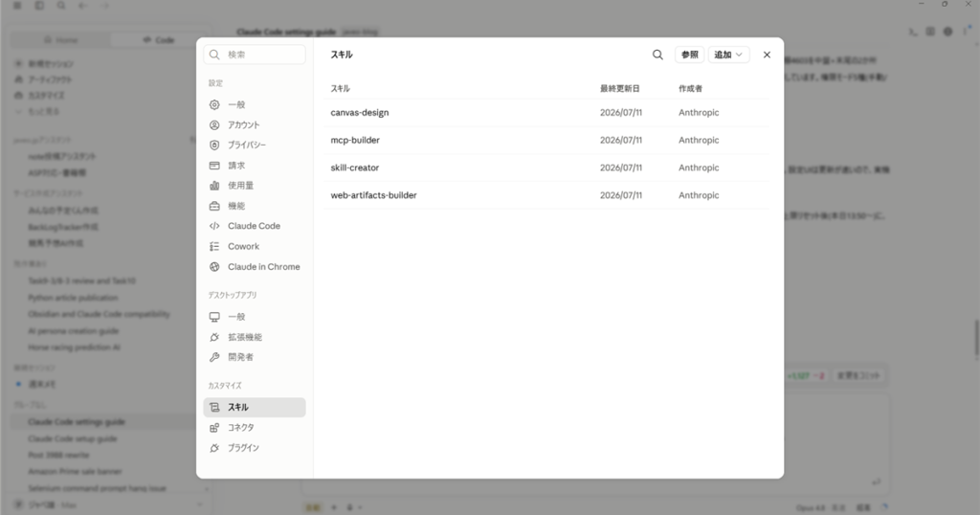The image size is (980, 515).
Task: Click the 参照 button
Action: coord(689,55)
